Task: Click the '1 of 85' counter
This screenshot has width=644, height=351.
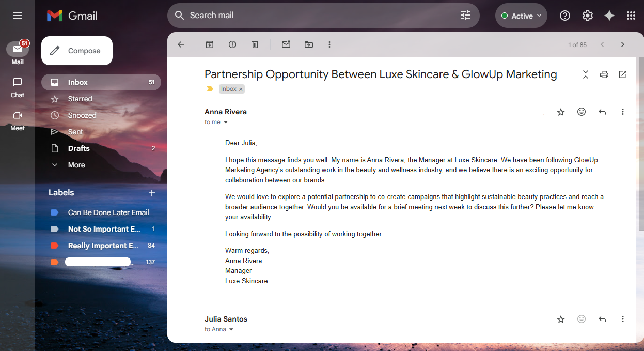Action: (x=577, y=45)
